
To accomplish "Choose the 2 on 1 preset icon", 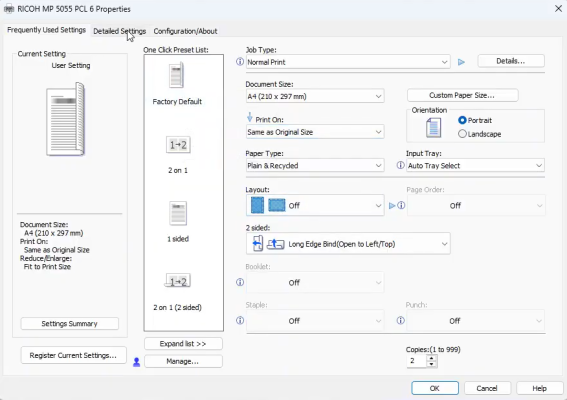I will pyautogui.click(x=178, y=145).
